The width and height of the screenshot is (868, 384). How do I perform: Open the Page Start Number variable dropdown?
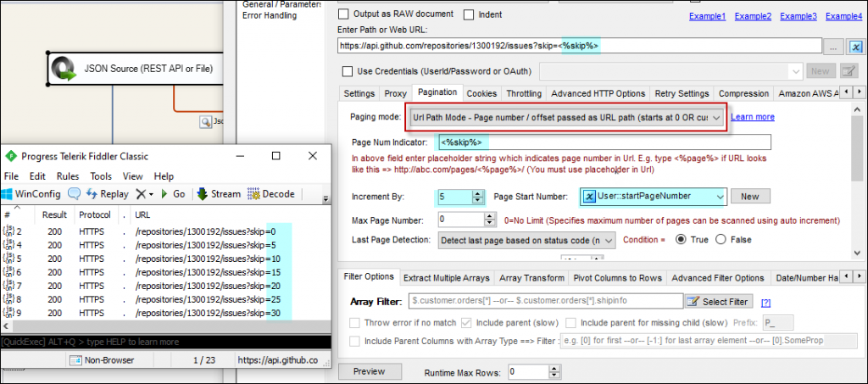719,197
